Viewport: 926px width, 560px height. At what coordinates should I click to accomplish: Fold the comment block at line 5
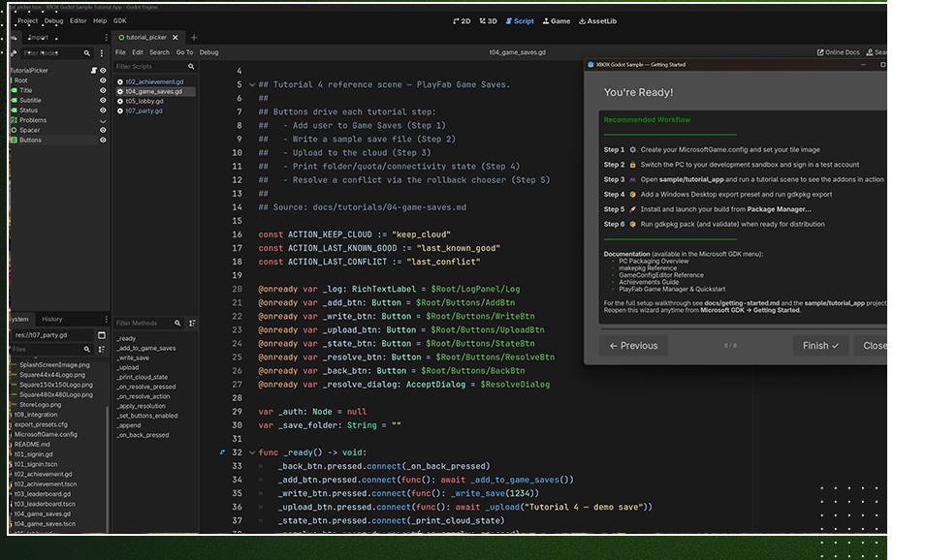252,85
